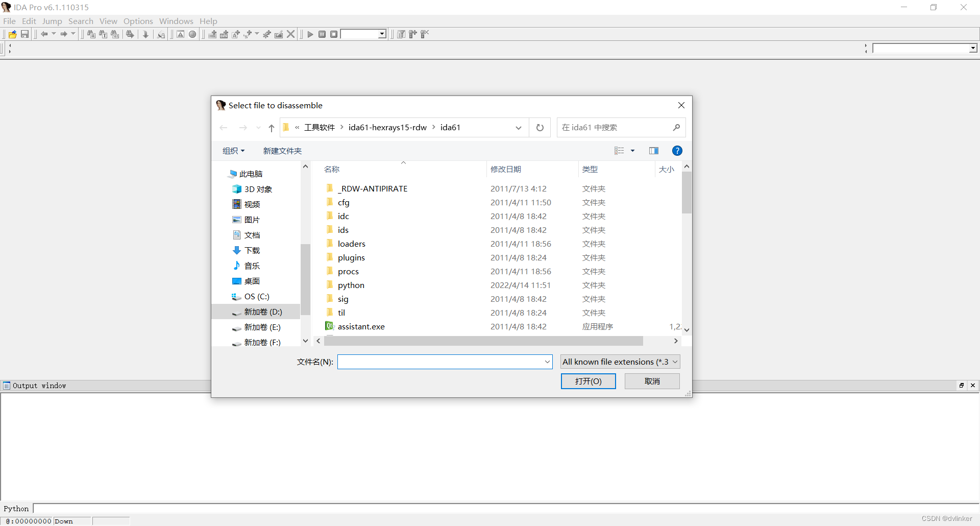Click the 新建文件夹 button

pos(282,151)
